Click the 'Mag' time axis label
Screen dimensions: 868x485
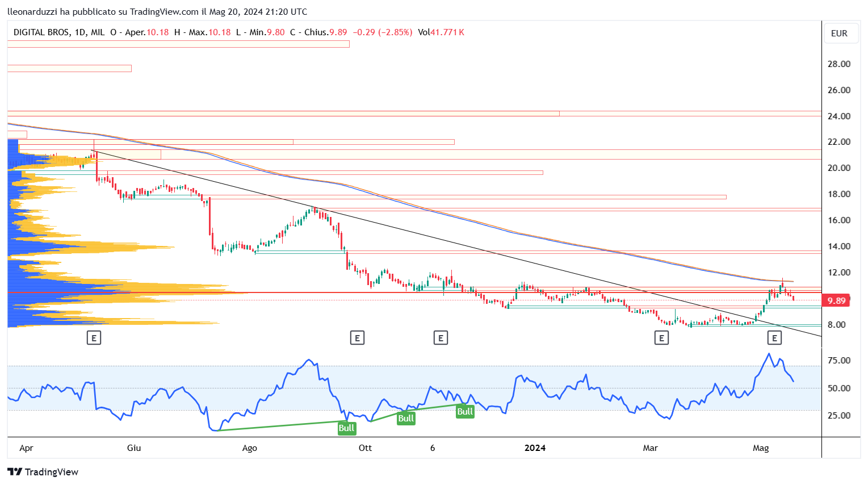pyautogui.click(x=761, y=448)
